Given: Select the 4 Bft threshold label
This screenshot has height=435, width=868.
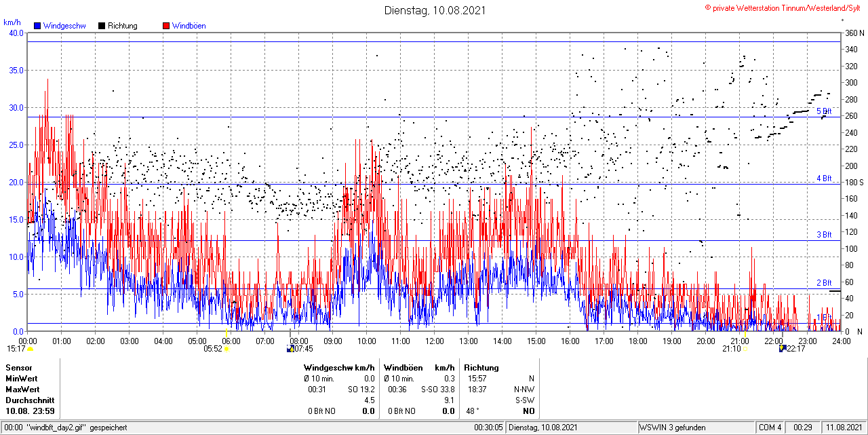Looking at the screenshot, I should pos(823,178).
